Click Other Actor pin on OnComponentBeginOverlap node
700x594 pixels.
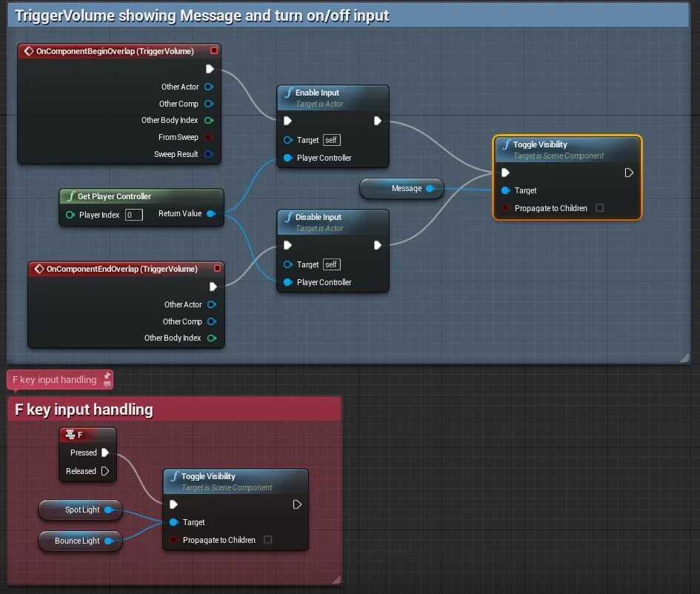point(208,87)
